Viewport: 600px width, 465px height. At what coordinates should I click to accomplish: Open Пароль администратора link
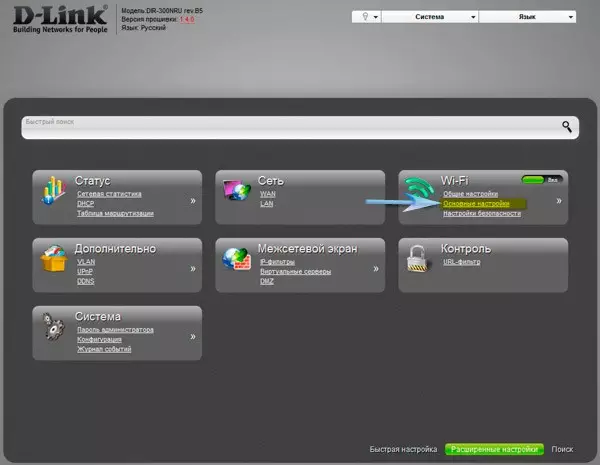coord(115,330)
